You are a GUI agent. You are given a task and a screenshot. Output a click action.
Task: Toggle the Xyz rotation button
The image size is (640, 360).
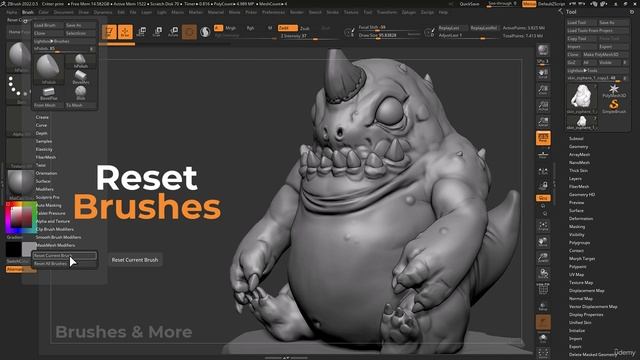click(x=543, y=198)
